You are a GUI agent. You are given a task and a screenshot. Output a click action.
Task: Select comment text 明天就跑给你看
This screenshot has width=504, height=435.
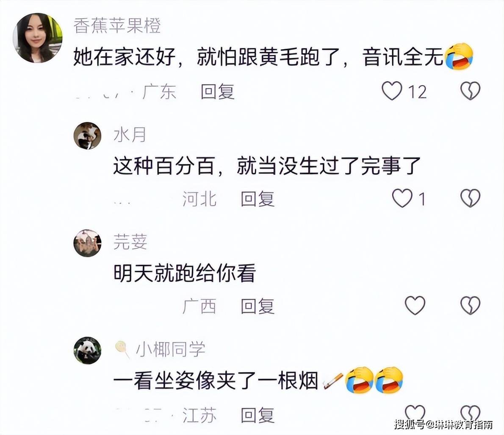(185, 273)
